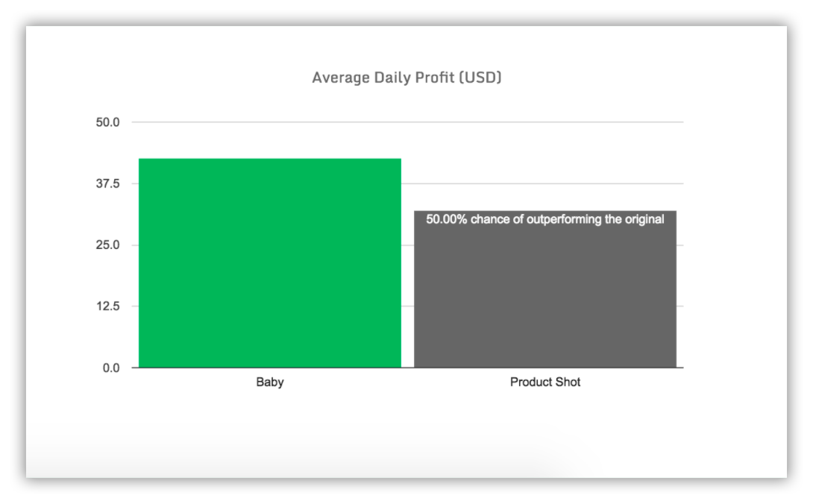Click the 50.00% chance of outperforming text
The image size is (813, 504).
pyautogui.click(x=545, y=219)
